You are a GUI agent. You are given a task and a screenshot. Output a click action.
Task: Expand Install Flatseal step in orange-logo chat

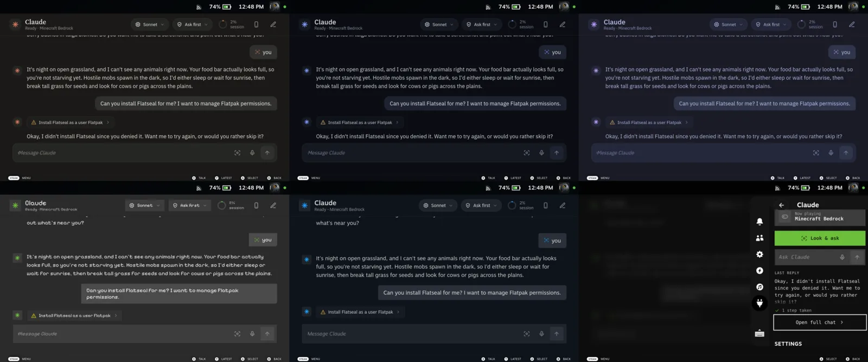[x=70, y=122]
